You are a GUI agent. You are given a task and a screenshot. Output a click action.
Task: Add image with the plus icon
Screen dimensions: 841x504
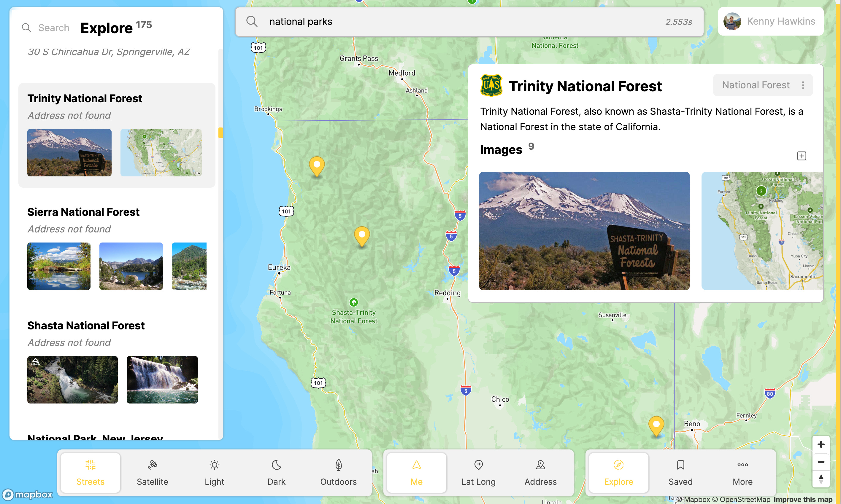(802, 156)
